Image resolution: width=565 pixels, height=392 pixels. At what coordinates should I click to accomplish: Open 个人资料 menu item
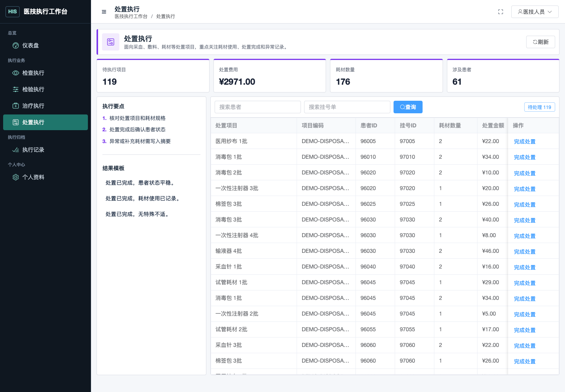point(46,177)
